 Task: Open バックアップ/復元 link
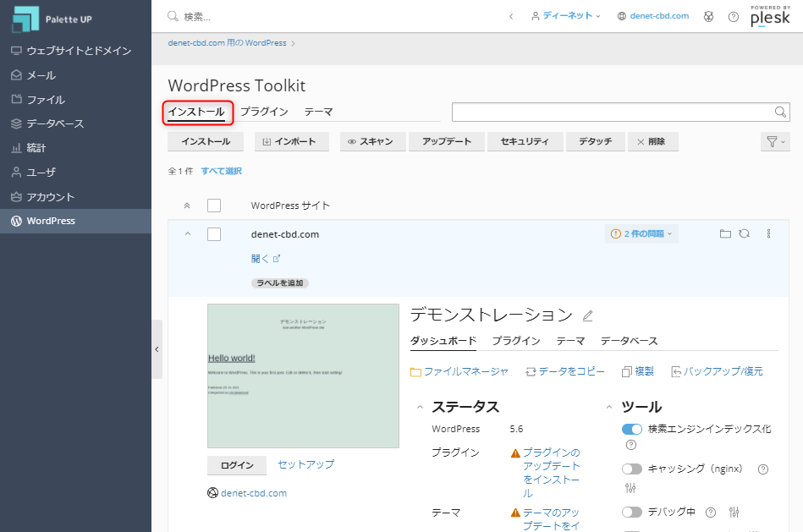click(x=717, y=372)
